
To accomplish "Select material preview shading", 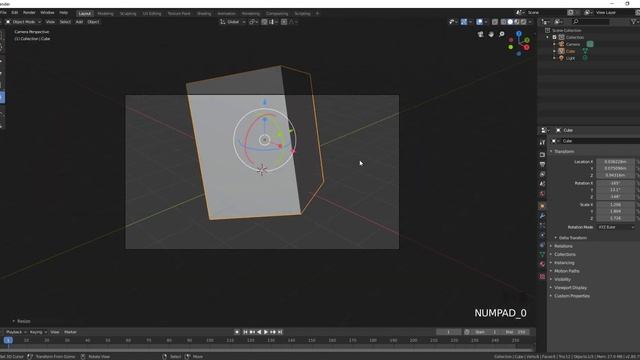I will [x=517, y=22].
